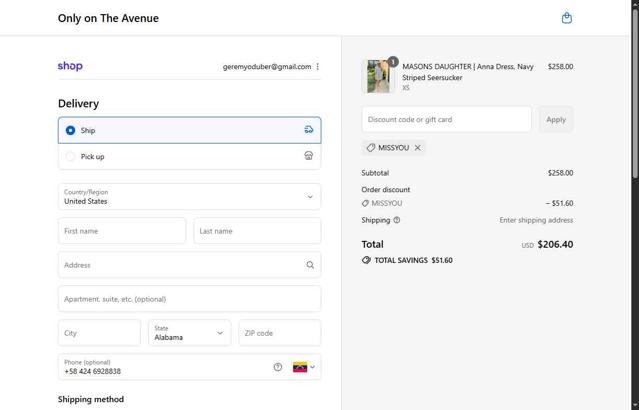639x410 pixels.
Task: Click the Total Savings tag icon
Action: (x=366, y=260)
